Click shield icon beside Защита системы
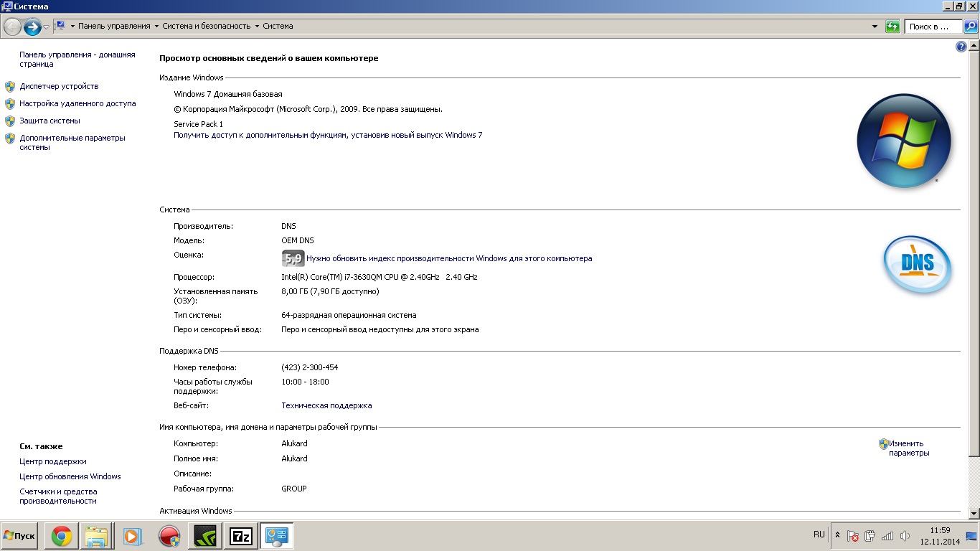This screenshot has height=551, width=980. tap(10, 121)
